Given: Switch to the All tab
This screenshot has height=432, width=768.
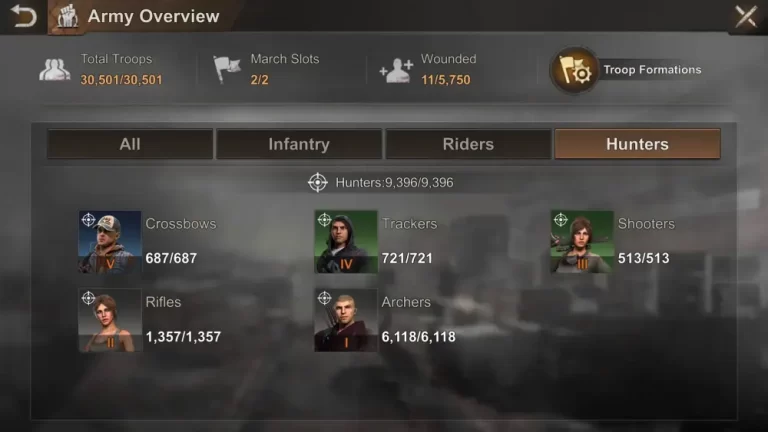Looking at the screenshot, I should pos(130,144).
